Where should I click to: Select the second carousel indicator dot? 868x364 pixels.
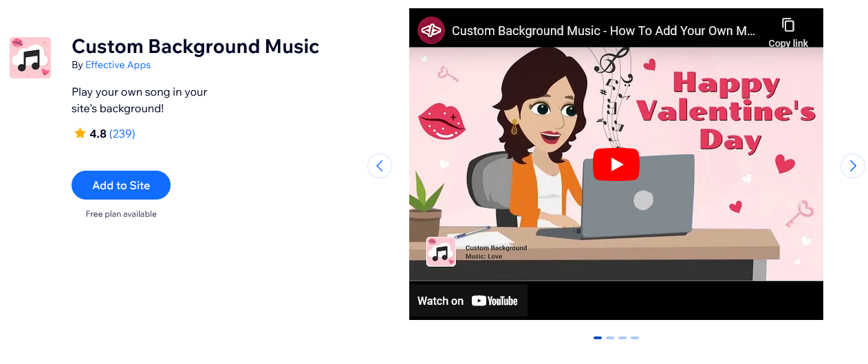610,338
